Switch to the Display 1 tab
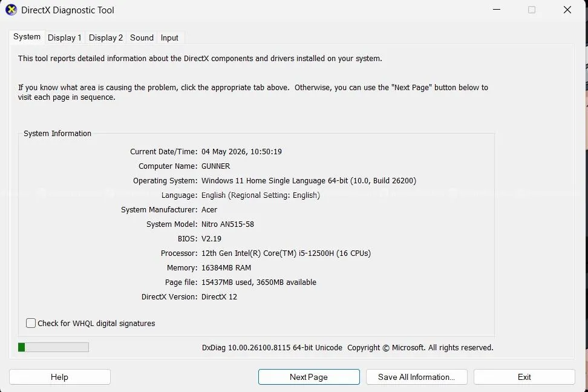 pyautogui.click(x=65, y=38)
